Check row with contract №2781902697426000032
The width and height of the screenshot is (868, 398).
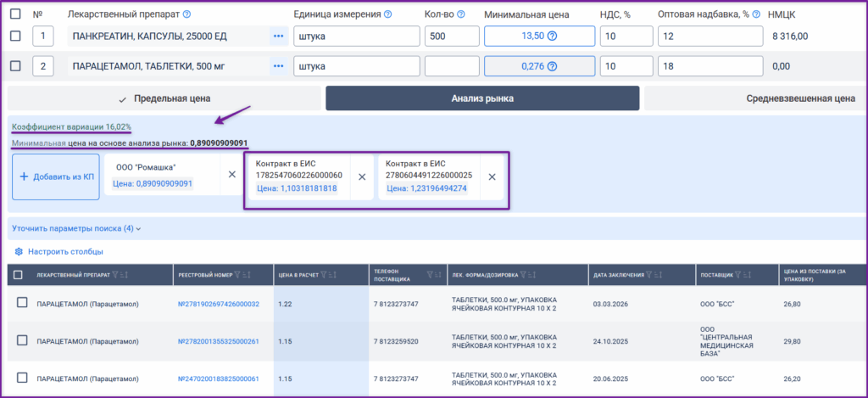[x=22, y=303]
